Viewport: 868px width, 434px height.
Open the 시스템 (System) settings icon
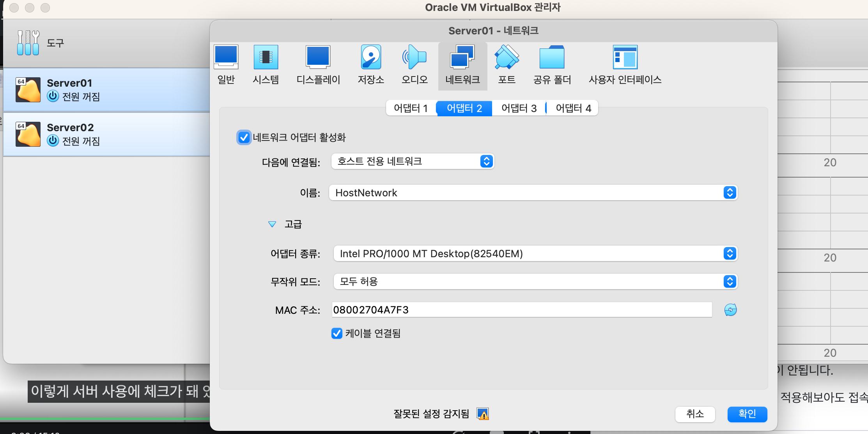[x=266, y=58]
